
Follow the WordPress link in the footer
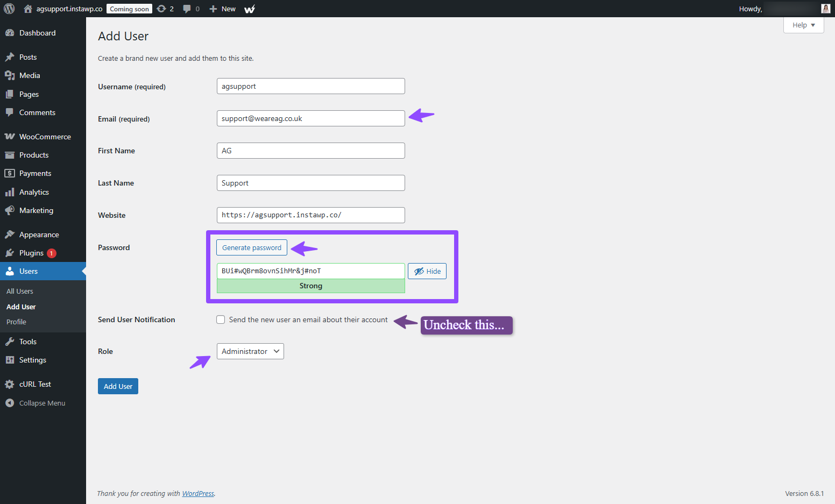pos(198,493)
